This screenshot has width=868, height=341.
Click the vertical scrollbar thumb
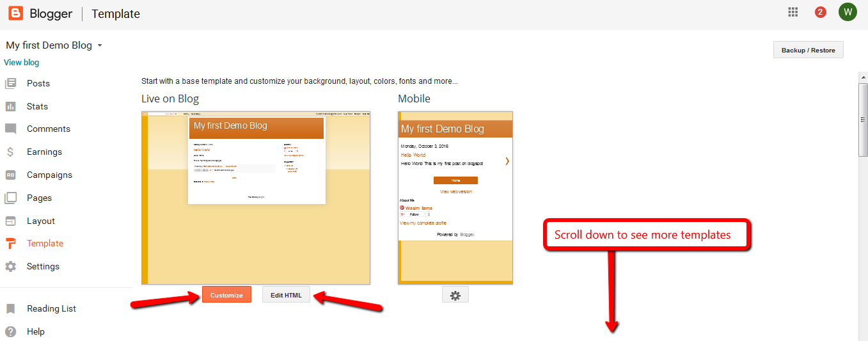tap(863, 119)
